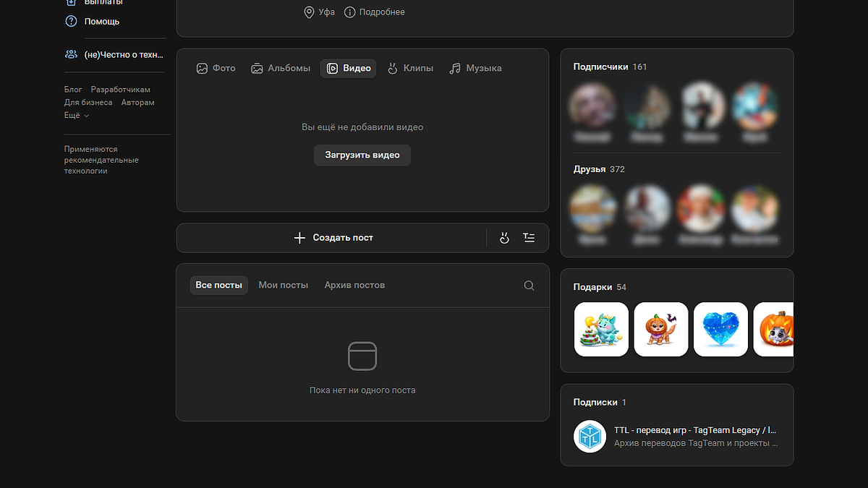Click the Halloween pumpkin gift at the row's end

tap(773, 330)
